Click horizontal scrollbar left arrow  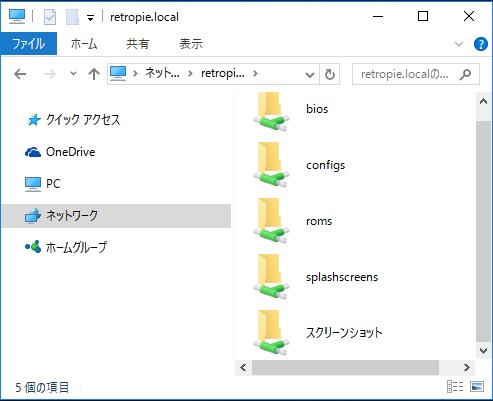pos(243,367)
